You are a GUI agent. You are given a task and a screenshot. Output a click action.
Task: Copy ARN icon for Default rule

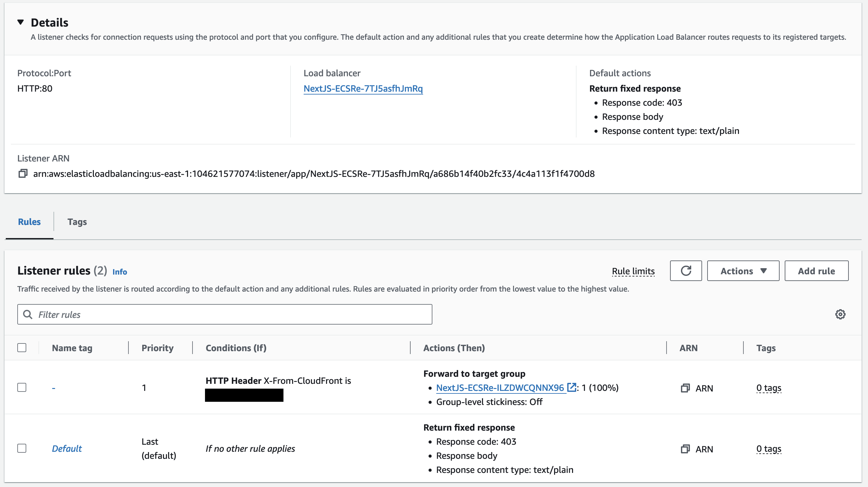685,449
